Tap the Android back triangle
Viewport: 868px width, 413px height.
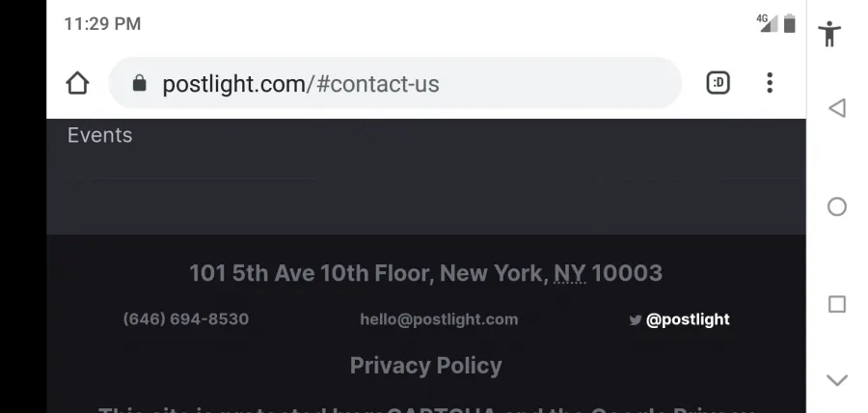pyautogui.click(x=837, y=108)
